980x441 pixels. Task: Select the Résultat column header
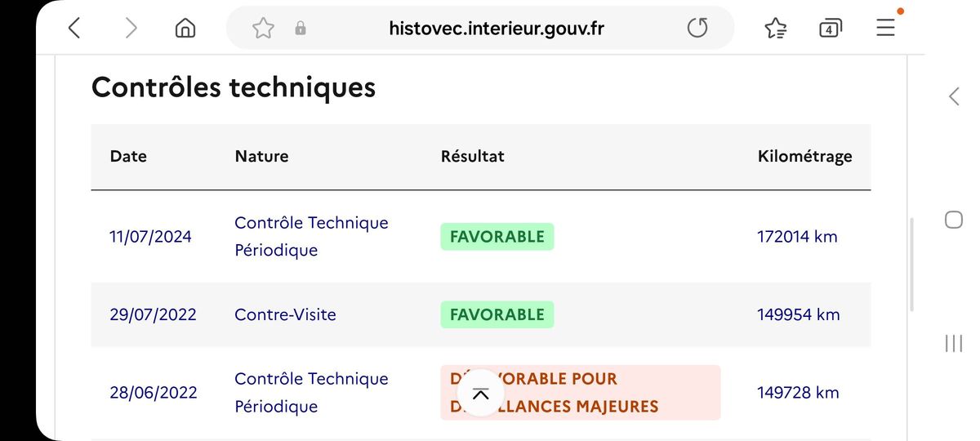point(472,156)
